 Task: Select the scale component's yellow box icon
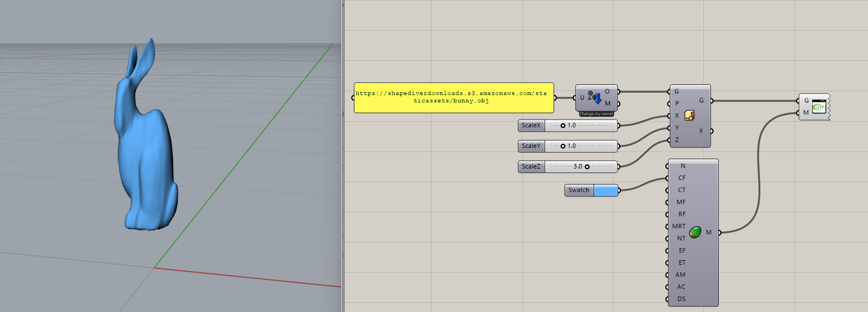click(689, 116)
